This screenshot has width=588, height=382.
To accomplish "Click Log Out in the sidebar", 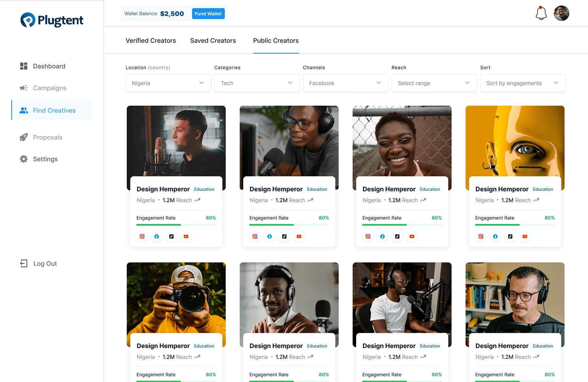I will click(x=45, y=264).
